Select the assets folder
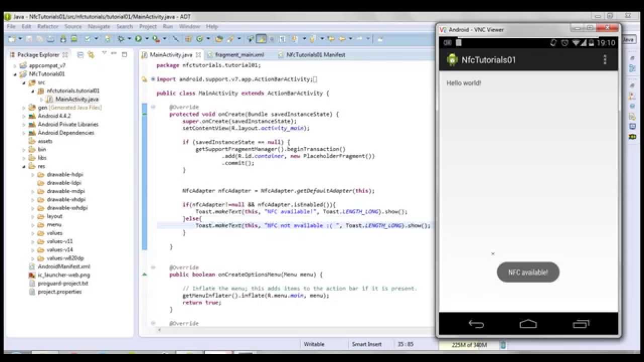The image size is (644, 362). coord(45,141)
